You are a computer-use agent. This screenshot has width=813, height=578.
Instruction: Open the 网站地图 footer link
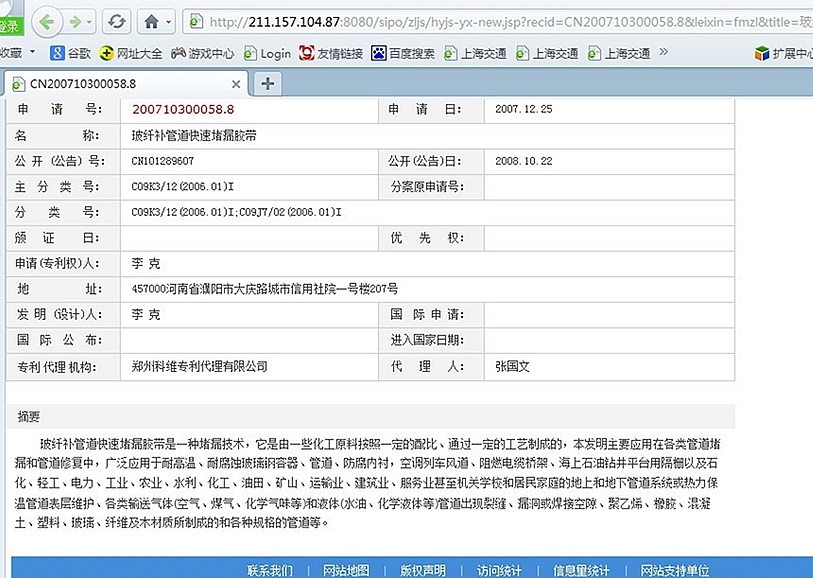pyautogui.click(x=345, y=570)
